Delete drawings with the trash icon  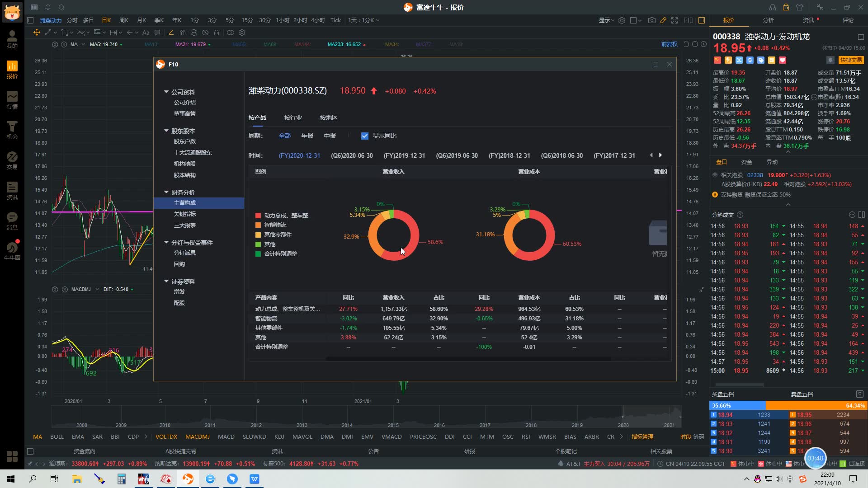point(217,33)
